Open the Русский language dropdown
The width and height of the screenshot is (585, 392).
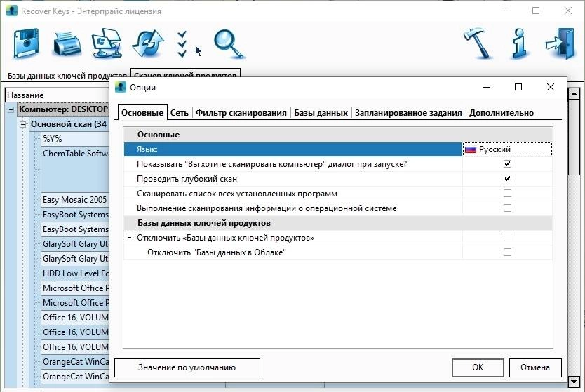pos(507,149)
